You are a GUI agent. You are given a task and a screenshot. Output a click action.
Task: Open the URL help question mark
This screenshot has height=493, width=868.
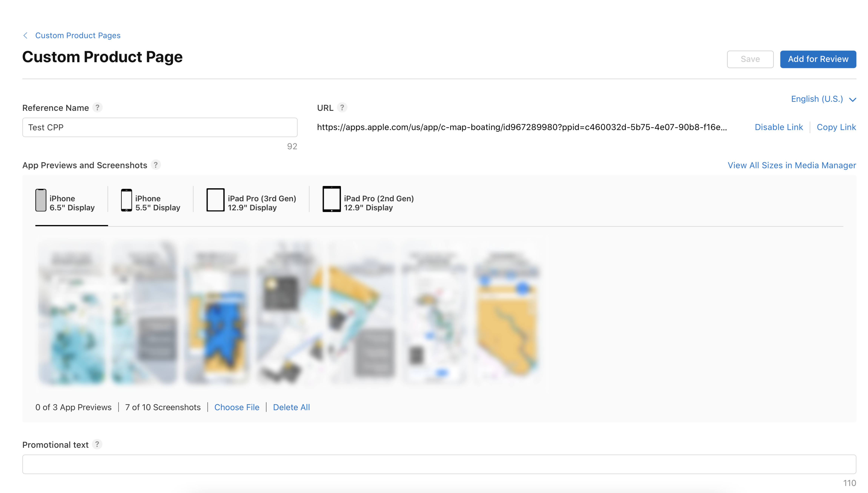point(342,107)
